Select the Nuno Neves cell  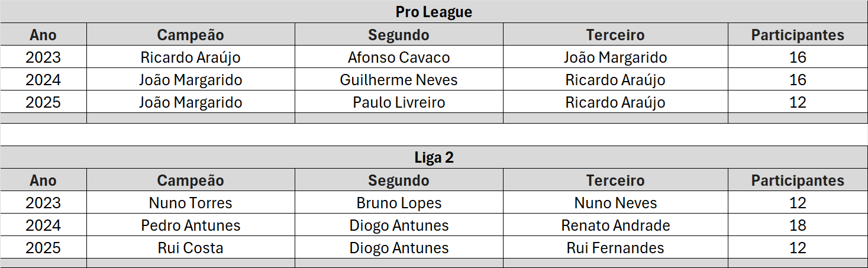click(x=615, y=203)
